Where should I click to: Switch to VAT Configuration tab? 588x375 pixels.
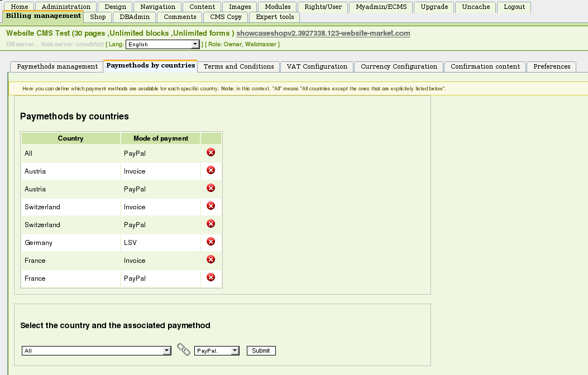pyautogui.click(x=317, y=66)
